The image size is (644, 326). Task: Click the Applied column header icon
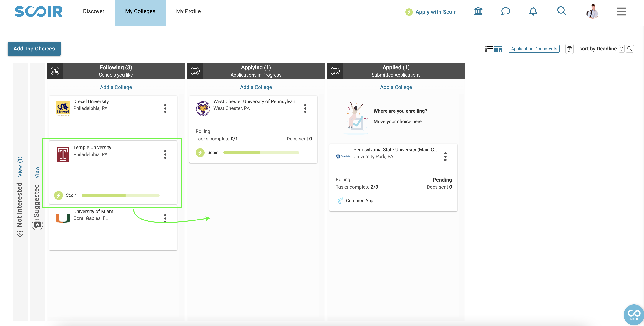(335, 71)
